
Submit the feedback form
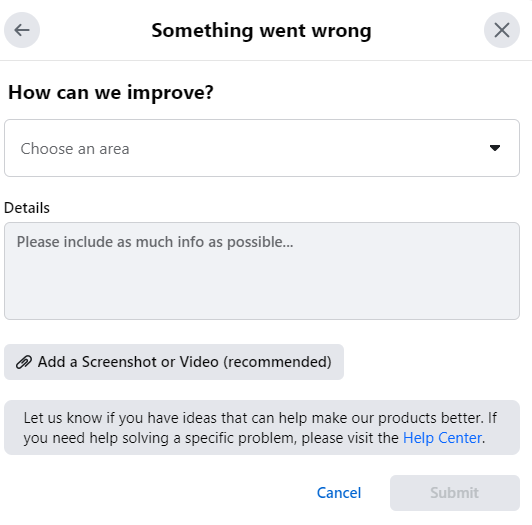coord(455,493)
